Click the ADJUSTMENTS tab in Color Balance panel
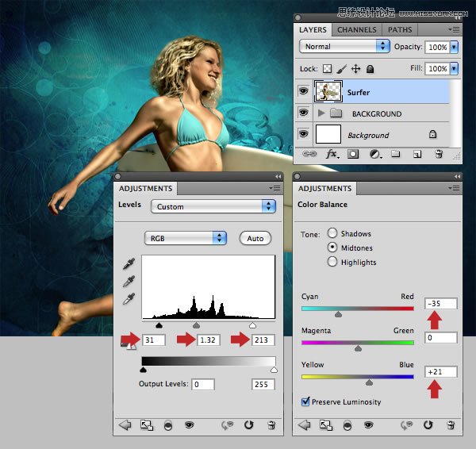 [324, 189]
